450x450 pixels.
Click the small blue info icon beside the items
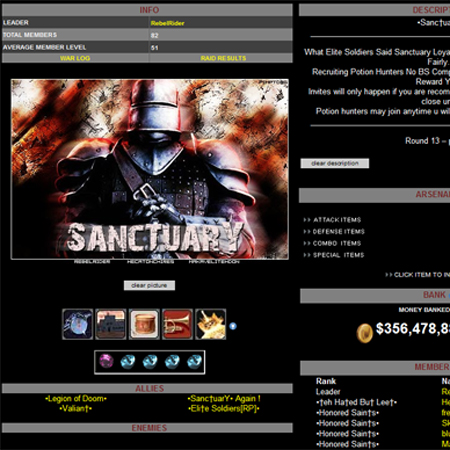point(233,326)
